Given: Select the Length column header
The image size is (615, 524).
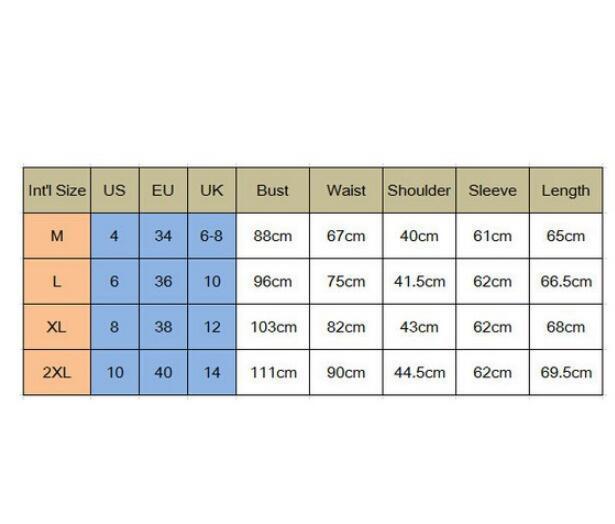Looking at the screenshot, I should click(566, 190).
